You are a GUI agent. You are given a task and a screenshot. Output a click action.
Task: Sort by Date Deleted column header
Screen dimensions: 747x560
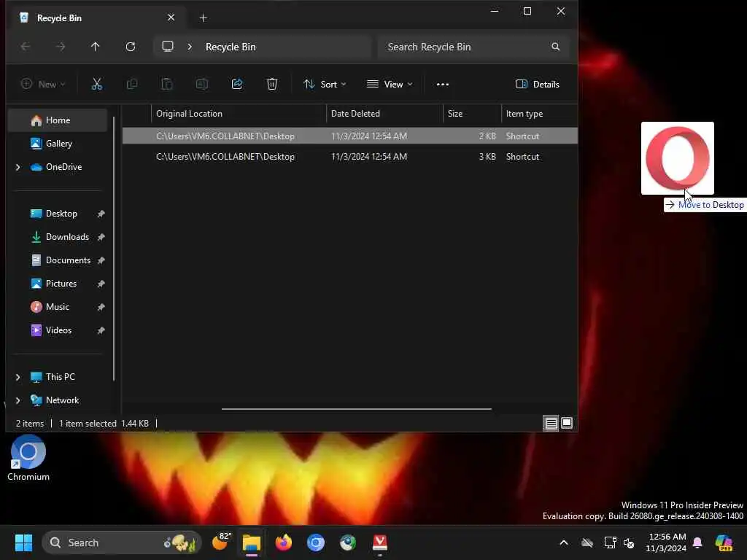[x=384, y=114]
